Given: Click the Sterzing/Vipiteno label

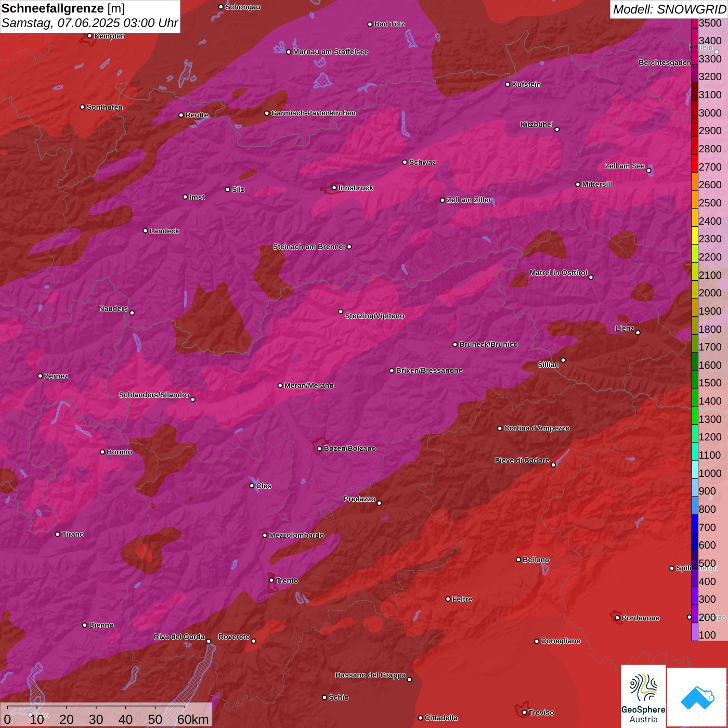Looking at the screenshot, I should (x=374, y=316).
